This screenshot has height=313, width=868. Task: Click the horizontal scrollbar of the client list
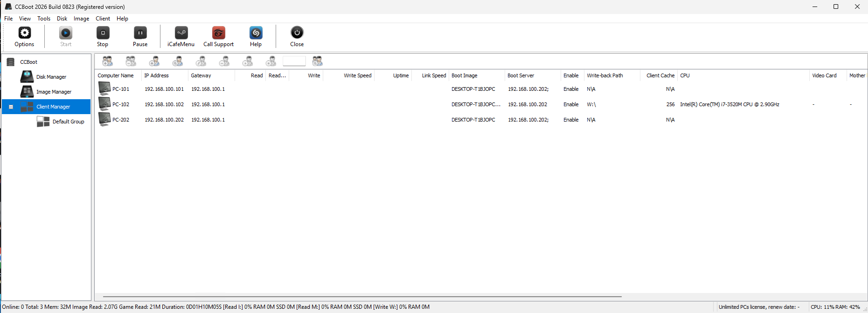click(x=362, y=296)
